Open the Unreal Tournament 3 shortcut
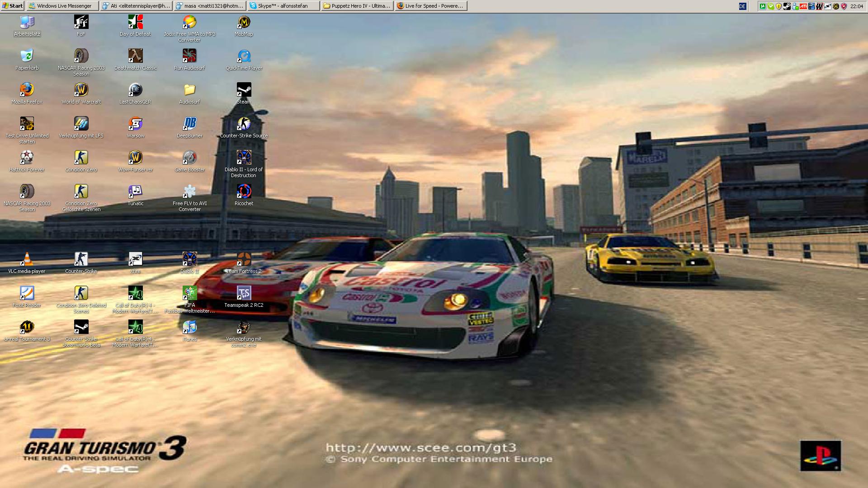Image resolution: width=868 pixels, height=488 pixels. coord(27,327)
